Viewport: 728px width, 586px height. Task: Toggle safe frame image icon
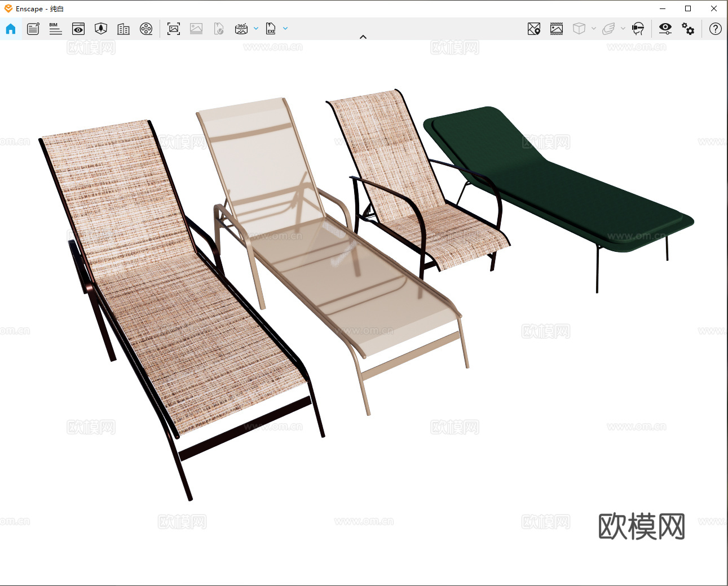(x=557, y=29)
